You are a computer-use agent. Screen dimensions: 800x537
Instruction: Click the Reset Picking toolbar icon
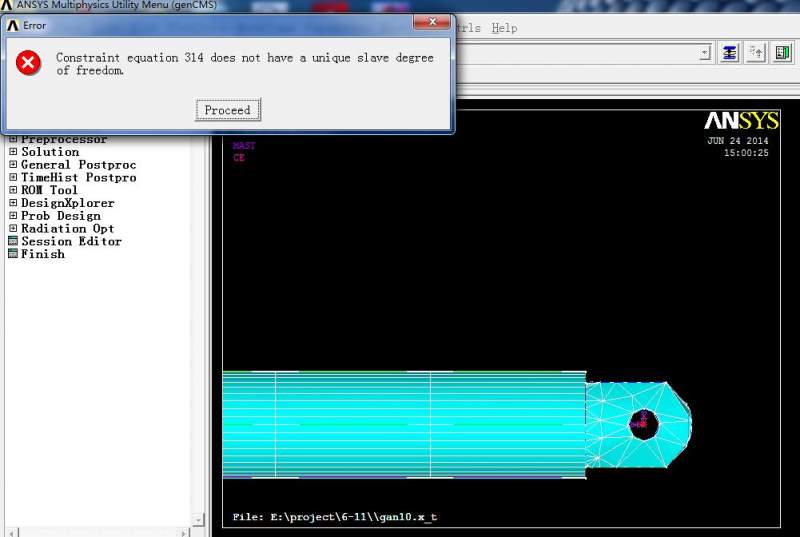point(756,53)
